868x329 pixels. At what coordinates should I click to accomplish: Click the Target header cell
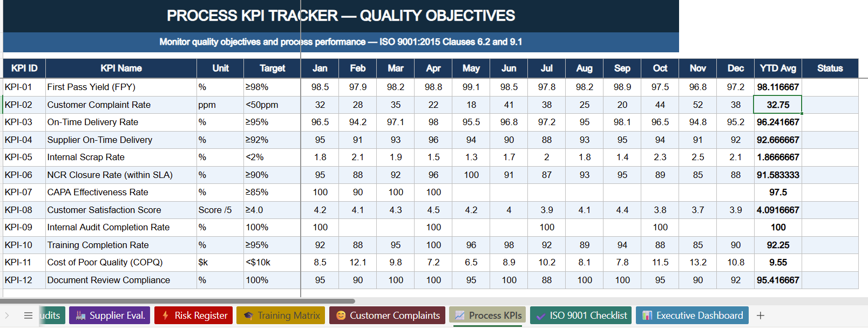[x=272, y=68]
